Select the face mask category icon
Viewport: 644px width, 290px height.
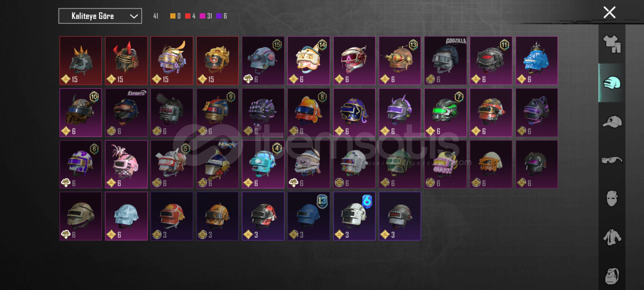pyautogui.click(x=612, y=199)
